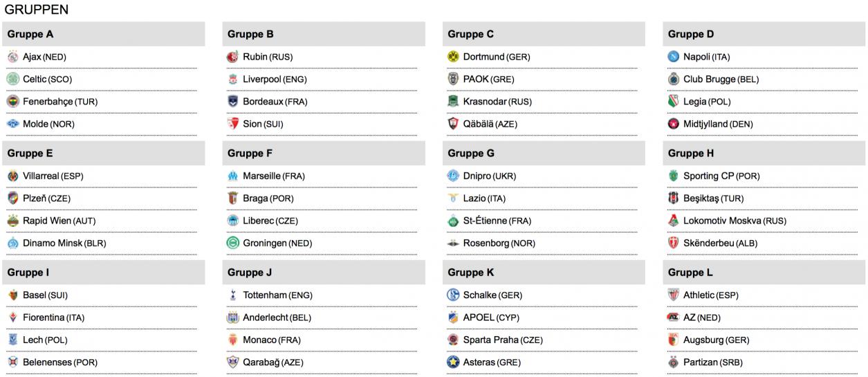Click the Gruppe K header

coord(471,273)
